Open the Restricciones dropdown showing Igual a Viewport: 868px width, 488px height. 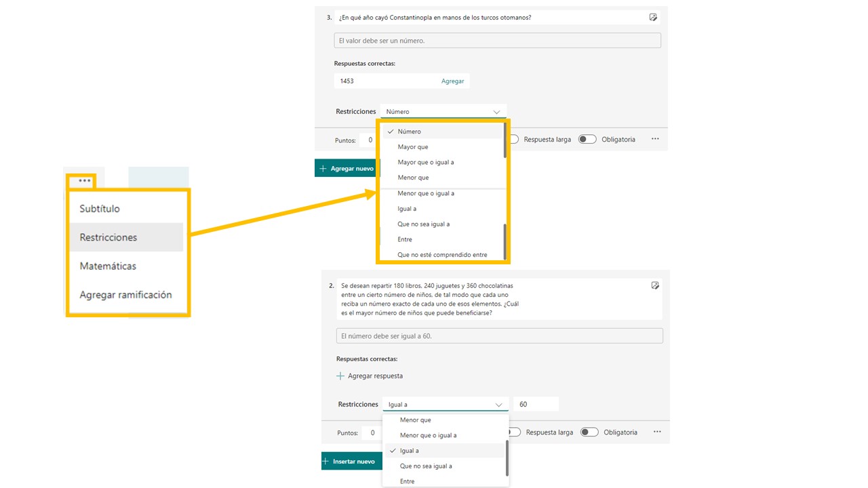tap(445, 405)
